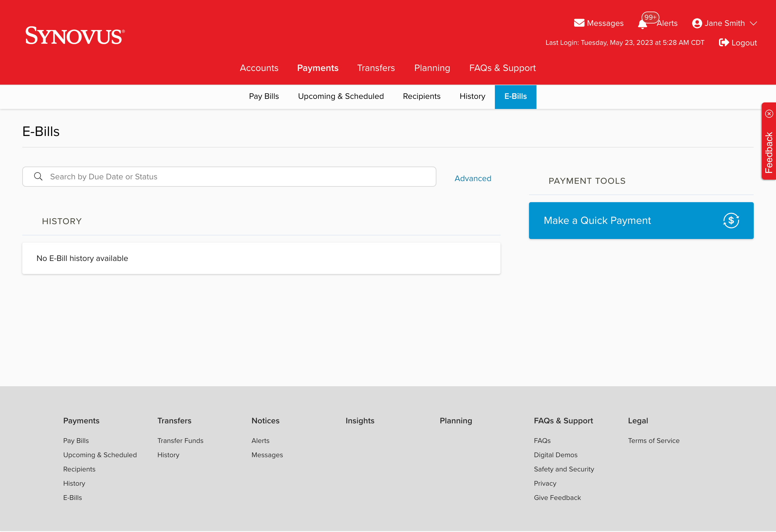Open footer Give Feedback link
Viewport: 776px width, 532px height.
[x=557, y=498]
